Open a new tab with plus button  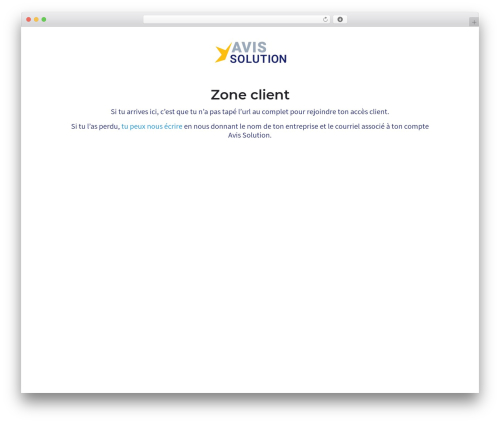point(474,22)
